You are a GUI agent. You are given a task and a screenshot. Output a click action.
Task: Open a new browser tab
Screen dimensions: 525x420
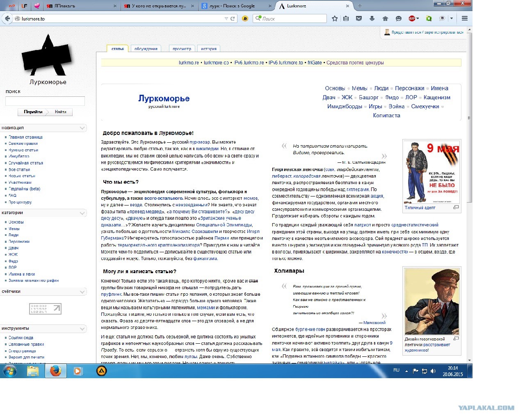click(x=360, y=6)
